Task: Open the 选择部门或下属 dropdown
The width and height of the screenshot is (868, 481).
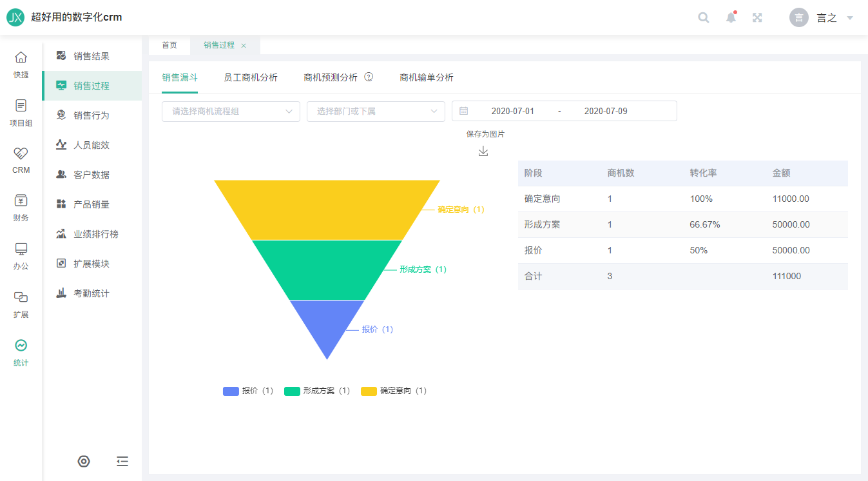Action: [x=376, y=111]
